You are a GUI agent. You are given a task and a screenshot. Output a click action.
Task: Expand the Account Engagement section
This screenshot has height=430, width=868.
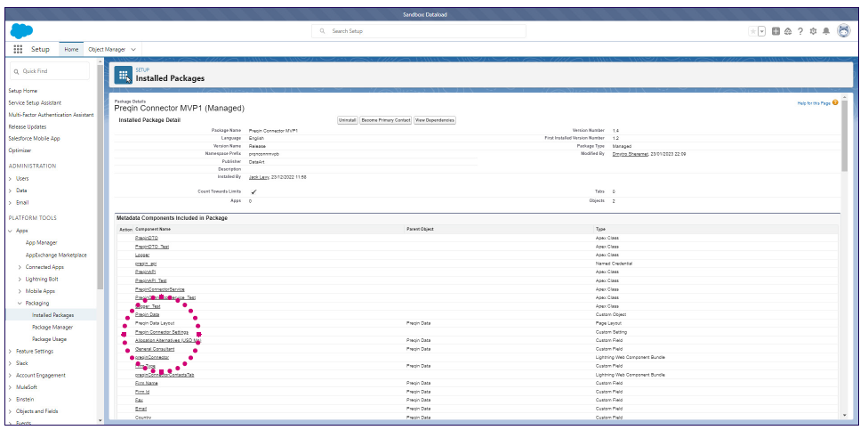pyautogui.click(x=11, y=375)
